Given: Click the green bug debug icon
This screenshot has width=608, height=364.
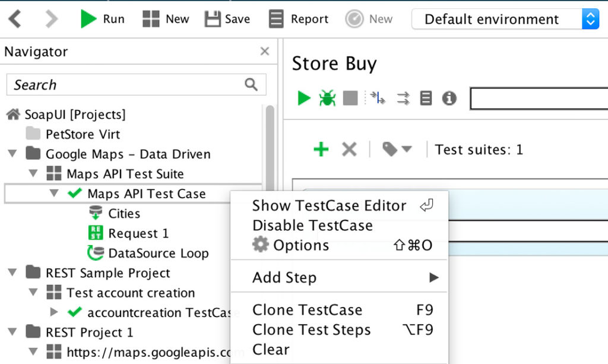Looking at the screenshot, I should (x=327, y=98).
